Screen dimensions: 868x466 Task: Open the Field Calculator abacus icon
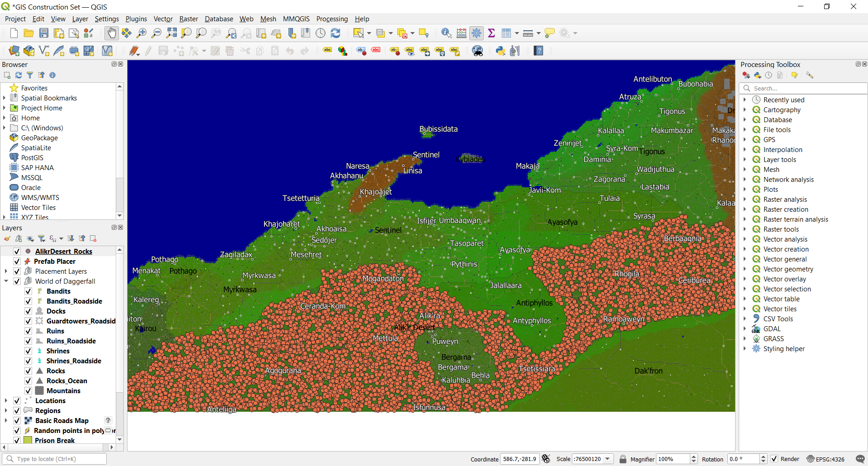462,33
